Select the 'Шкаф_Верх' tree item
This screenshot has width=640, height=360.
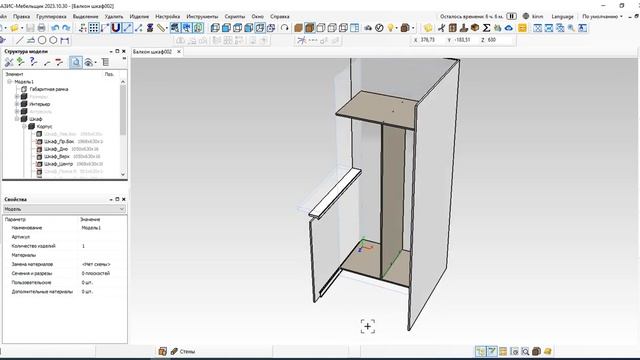(x=57, y=156)
